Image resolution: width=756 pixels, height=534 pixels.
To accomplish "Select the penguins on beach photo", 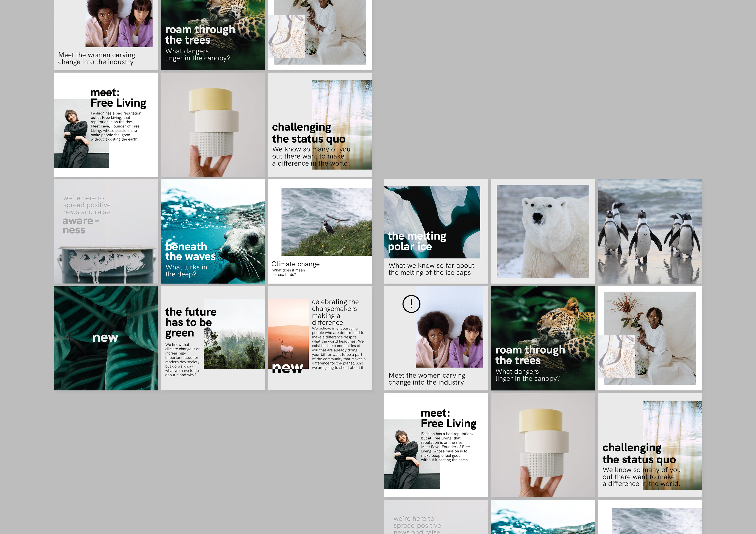I will tap(650, 231).
